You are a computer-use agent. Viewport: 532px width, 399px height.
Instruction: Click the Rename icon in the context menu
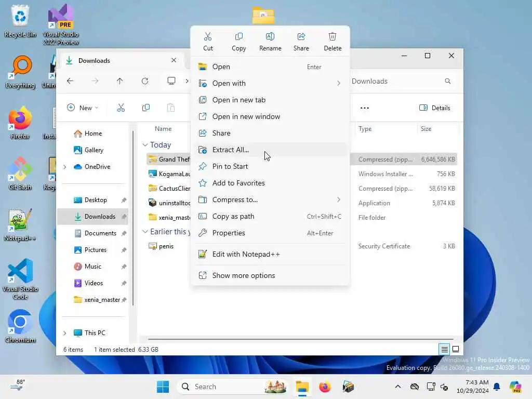[x=270, y=42]
